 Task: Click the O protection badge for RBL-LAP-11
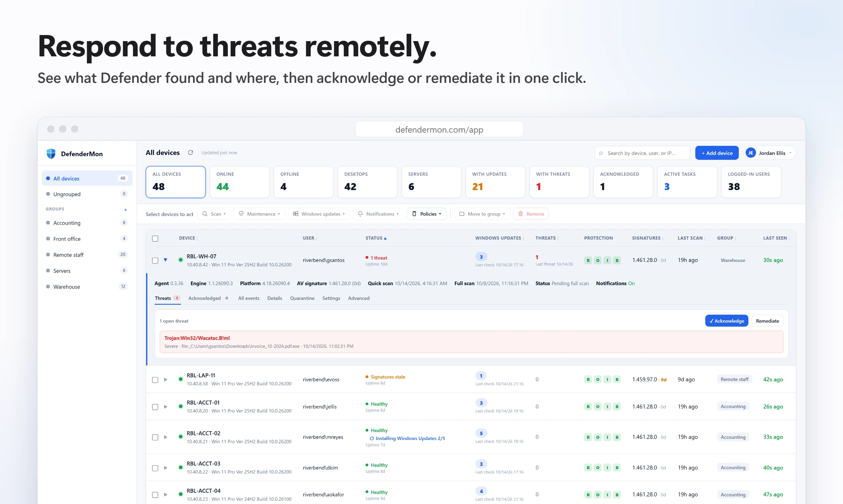tap(598, 379)
